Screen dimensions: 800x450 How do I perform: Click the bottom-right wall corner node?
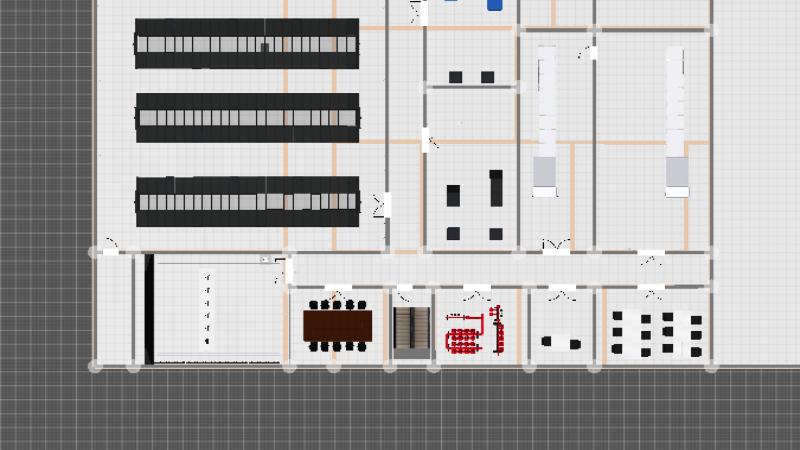(x=712, y=367)
